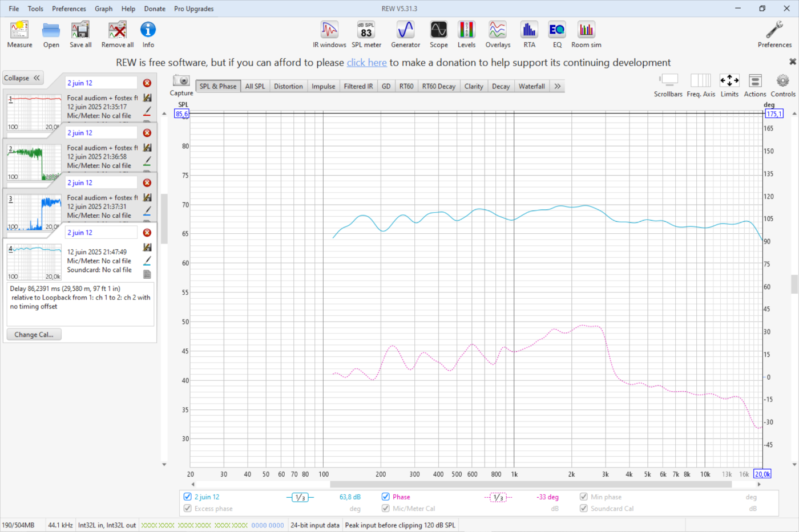Toggle the Phase trace checkbox
Image resolution: width=799 pixels, height=532 pixels.
coord(386,497)
